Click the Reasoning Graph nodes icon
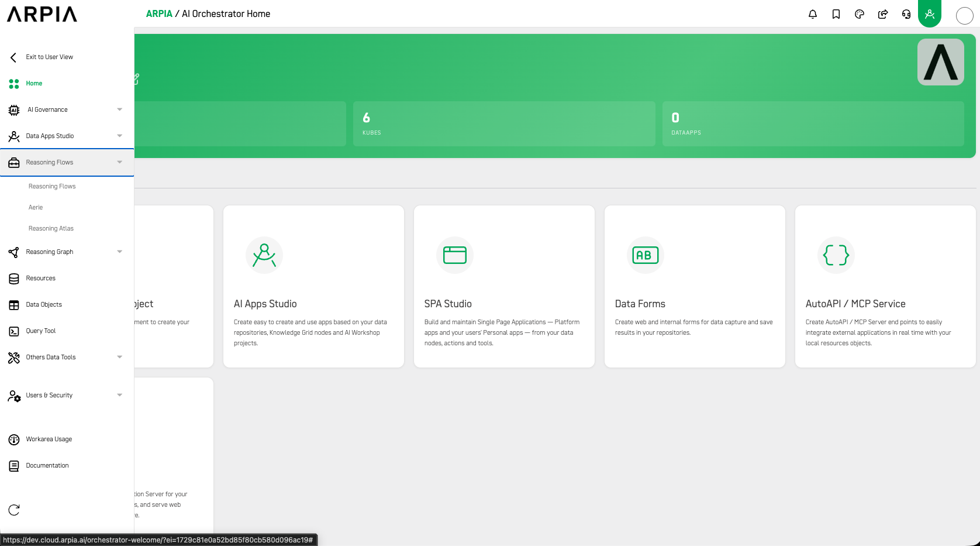Viewport: 980px width, 546px height. click(14, 252)
